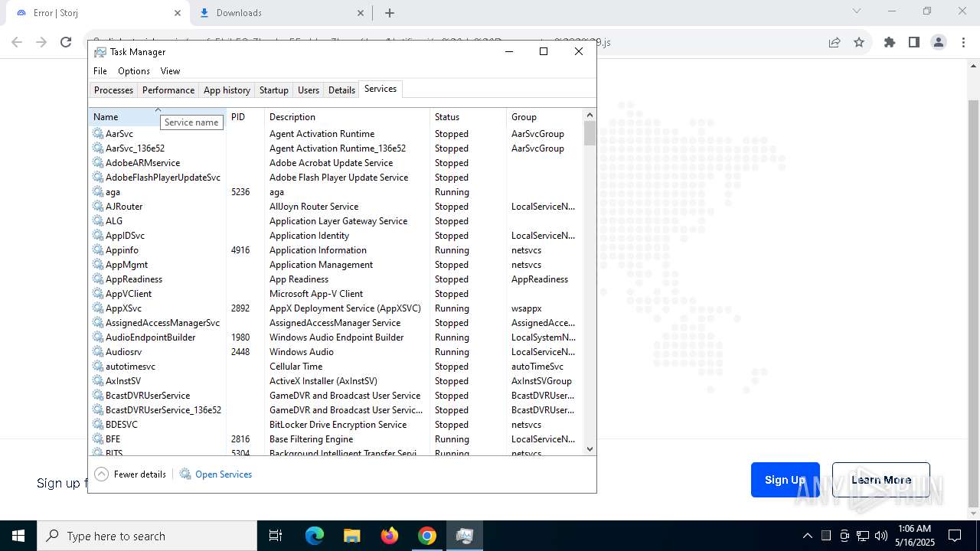The image size is (980, 551).
Task: Select the AudioEndpointBuilder service row
Action: [x=335, y=337]
